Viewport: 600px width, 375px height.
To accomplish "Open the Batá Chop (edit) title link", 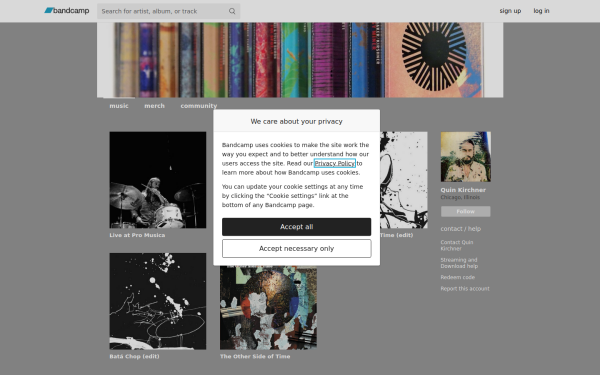I will pyautogui.click(x=134, y=357).
